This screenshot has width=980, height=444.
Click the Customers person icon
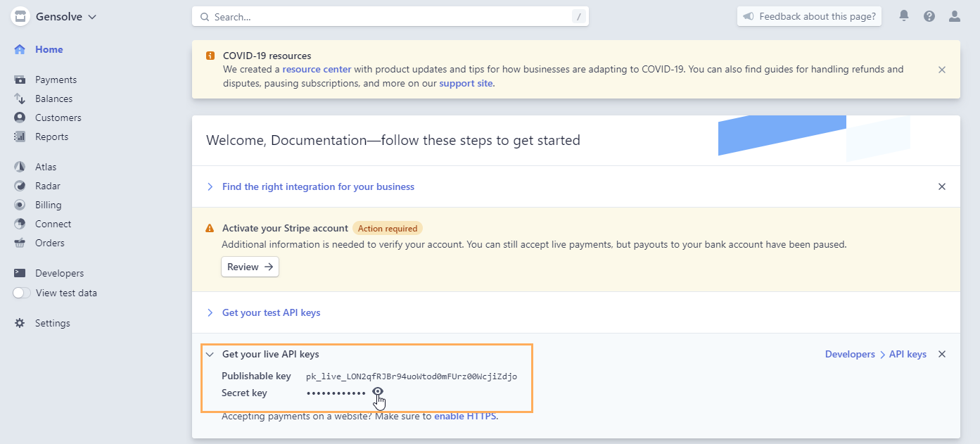pyautogui.click(x=20, y=118)
